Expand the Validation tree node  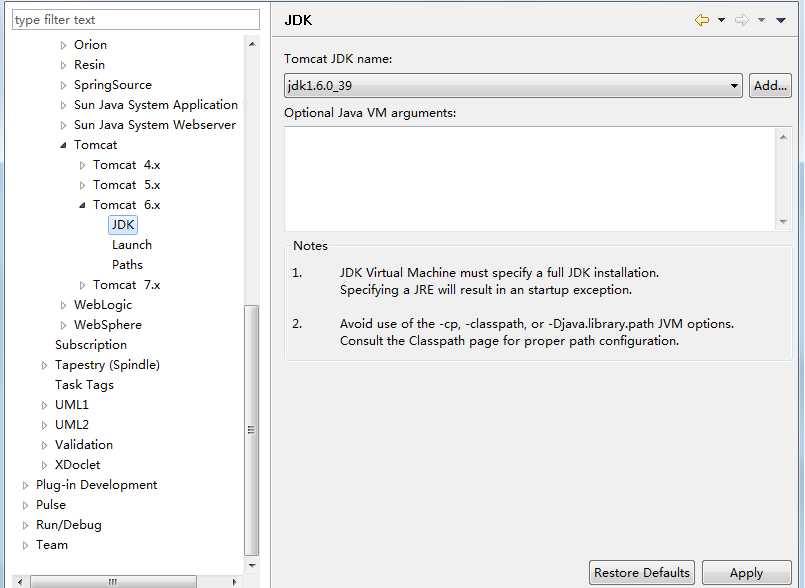tap(44, 446)
